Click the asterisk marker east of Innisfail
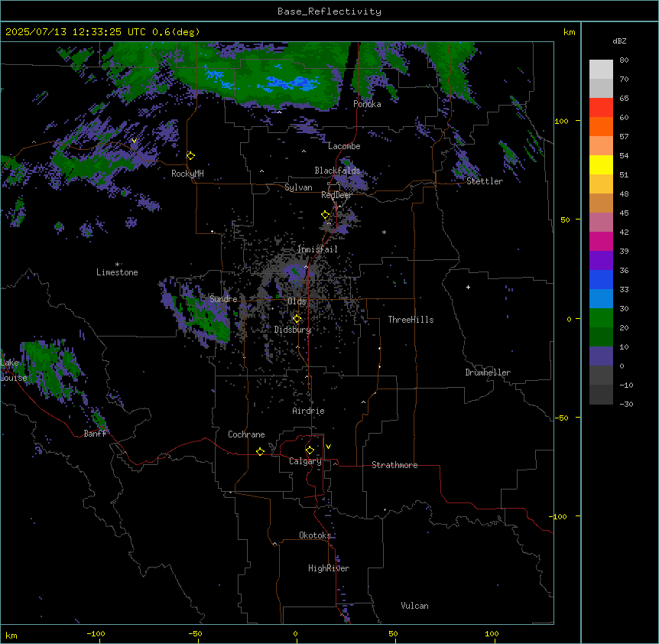This screenshot has width=659, height=644. (x=384, y=232)
